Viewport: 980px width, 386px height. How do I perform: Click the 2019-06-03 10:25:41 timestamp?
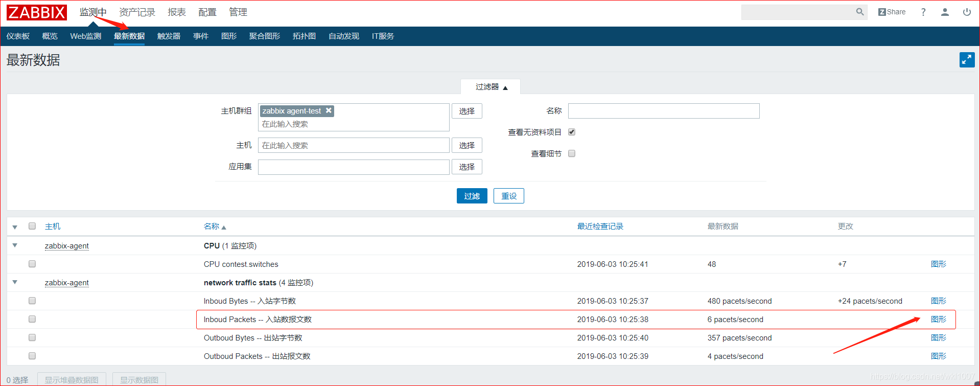click(613, 264)
